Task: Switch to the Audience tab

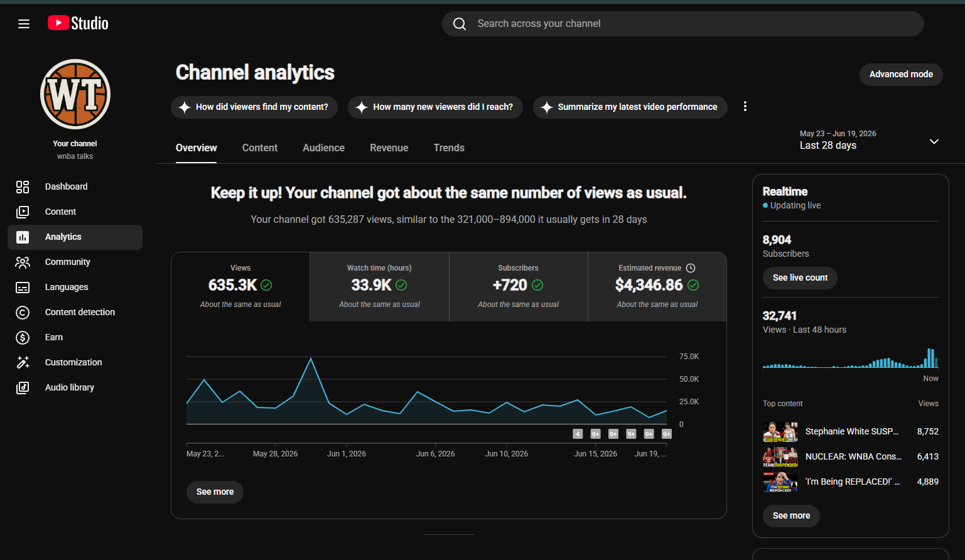Action: tap(323, 148)
